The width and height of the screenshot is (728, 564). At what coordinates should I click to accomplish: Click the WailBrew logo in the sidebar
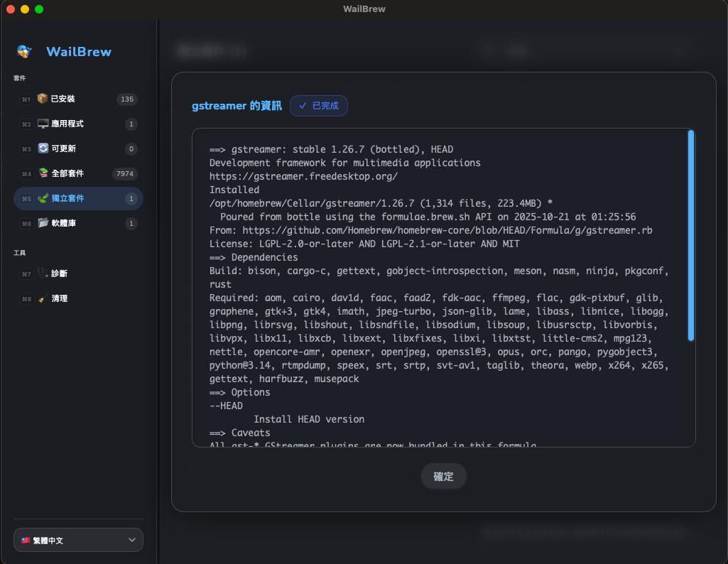pos(25,51)
